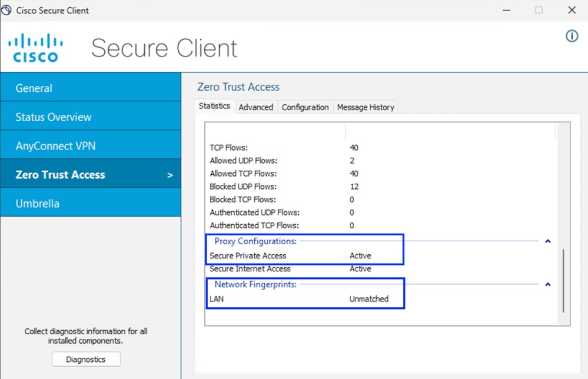Collapse the Network Fingerprints section
The width and height of the screenshot is (588, 379).
pyautogui.click(x=547, y=284)
